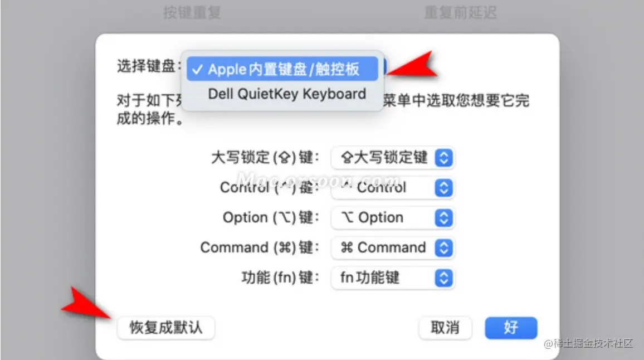Viewport: 644px width, 360px height.
Task: Expand the ⌘ Command dropdown
Action: pyautogui.click(x=393, y=248)
